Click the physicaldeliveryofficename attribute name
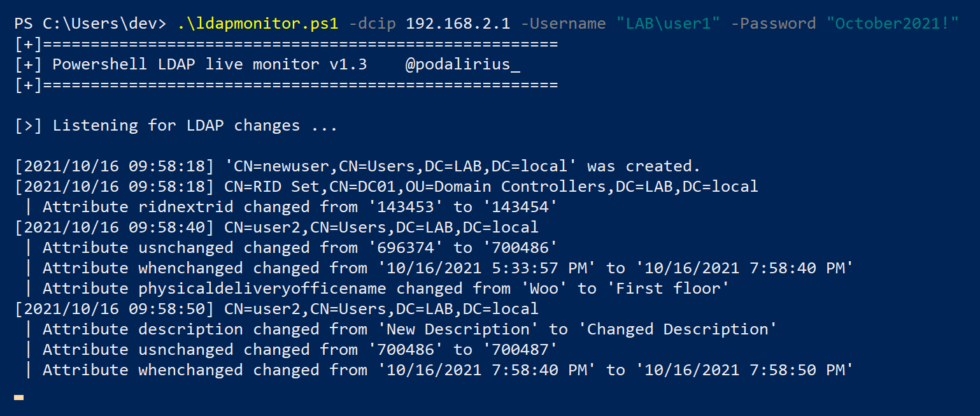Image resolution: width=980 pixels, height=416 pixels. [x=262, y=289]
